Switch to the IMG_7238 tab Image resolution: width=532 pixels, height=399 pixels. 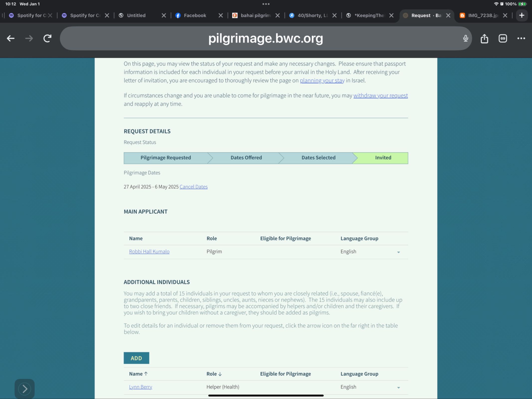(x=482, y=15)
